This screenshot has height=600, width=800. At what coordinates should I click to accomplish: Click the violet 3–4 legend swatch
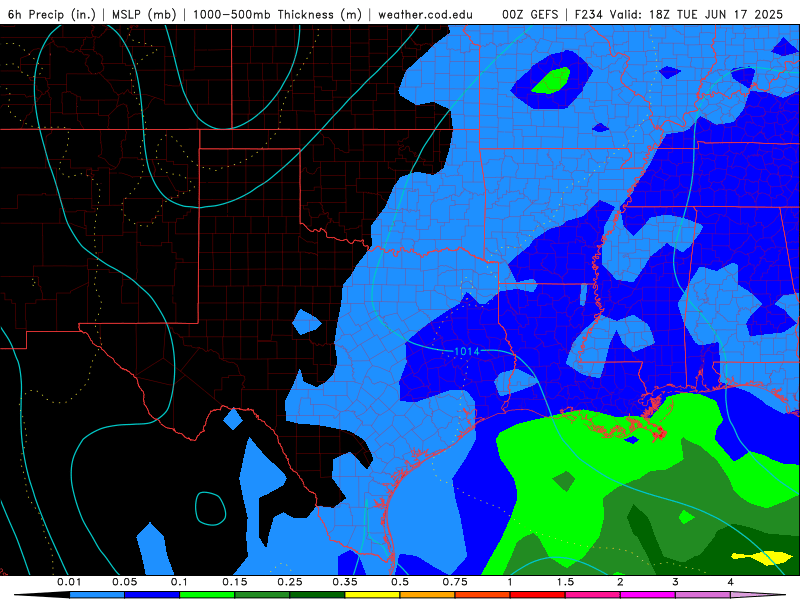click(703, 595)
